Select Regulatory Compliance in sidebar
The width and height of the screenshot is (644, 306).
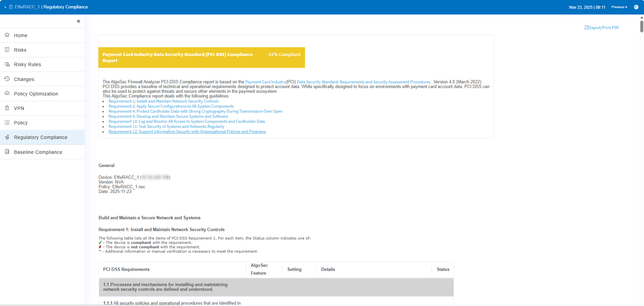(40, 137)
